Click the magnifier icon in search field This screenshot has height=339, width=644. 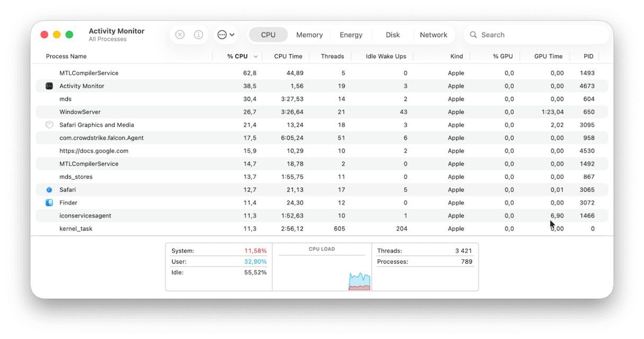(473, 35)
